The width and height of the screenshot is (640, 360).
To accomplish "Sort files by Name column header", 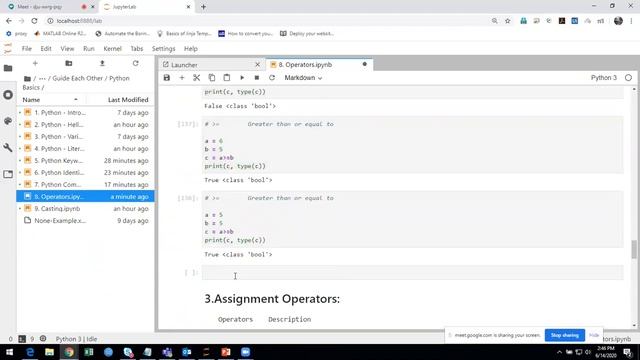I will [51, 100].
